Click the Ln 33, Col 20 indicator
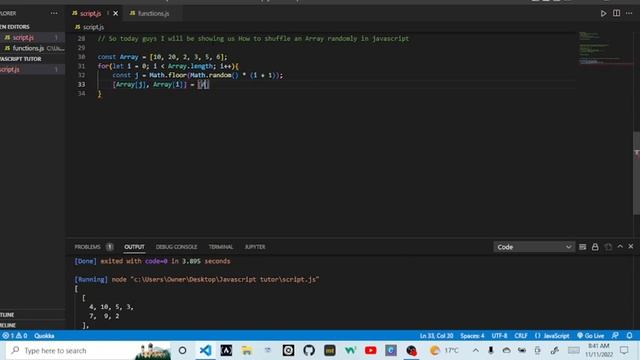Screen dimensions: 640x360 click(x=436, y=336)
